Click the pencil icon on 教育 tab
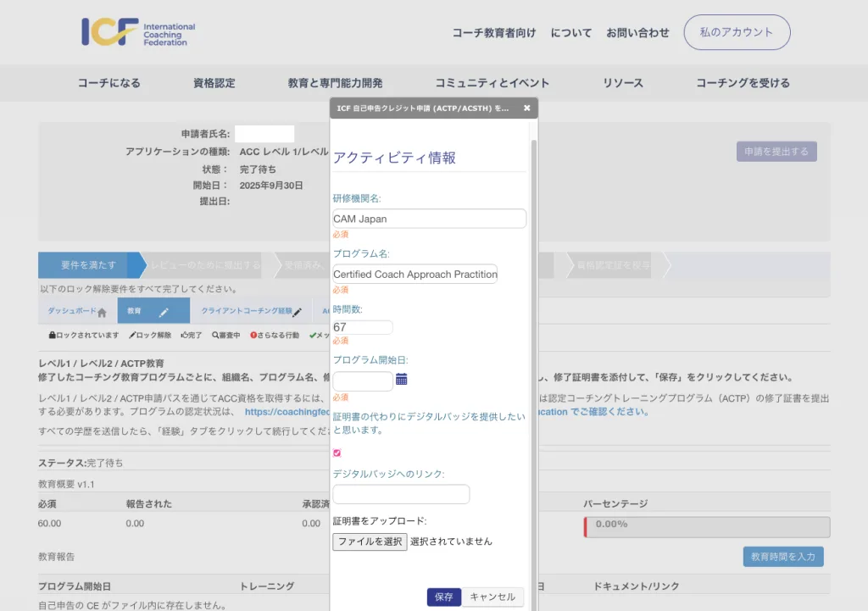The height and width of the screenshot is (611, 868). click(x=164, y=312)
